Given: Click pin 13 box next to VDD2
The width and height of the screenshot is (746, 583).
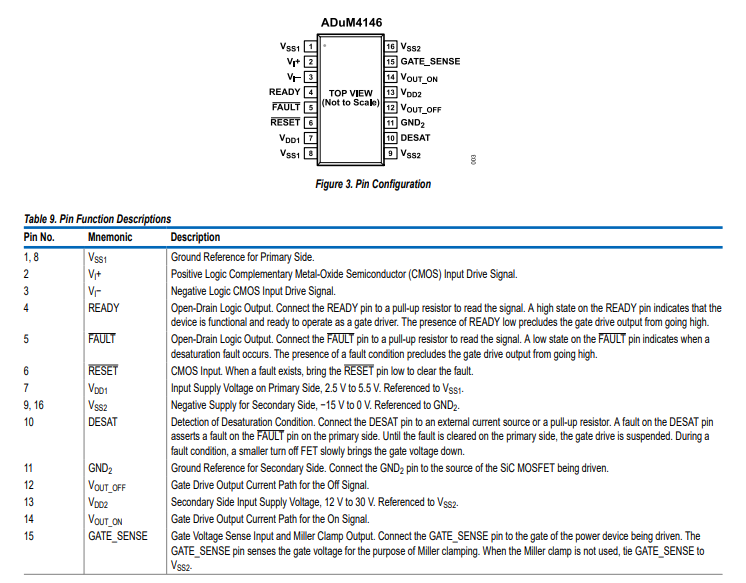Looking at the screenshot, I should point(391,92).
